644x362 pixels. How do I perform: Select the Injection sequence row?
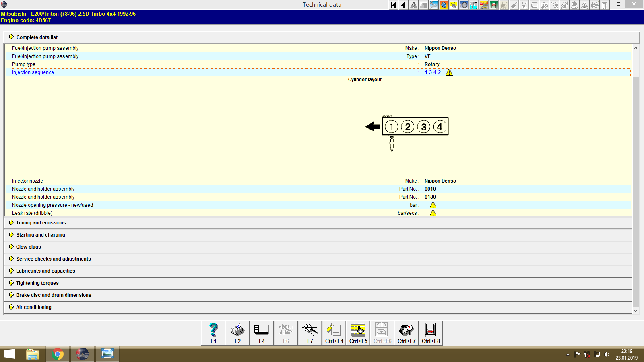click(33, 72)
